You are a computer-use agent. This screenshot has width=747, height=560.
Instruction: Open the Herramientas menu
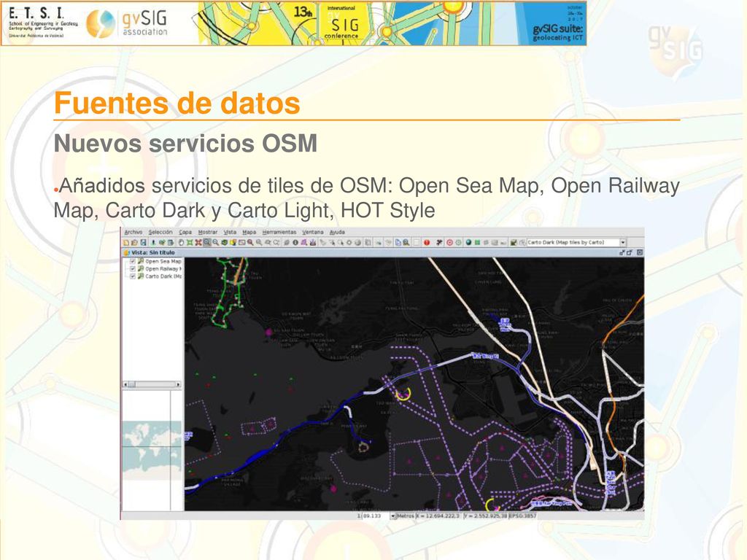[279, 232]
